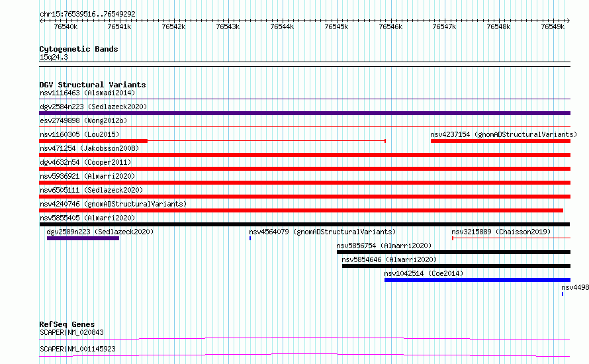Click the 76540k ruler tick label

click(66, 26)
